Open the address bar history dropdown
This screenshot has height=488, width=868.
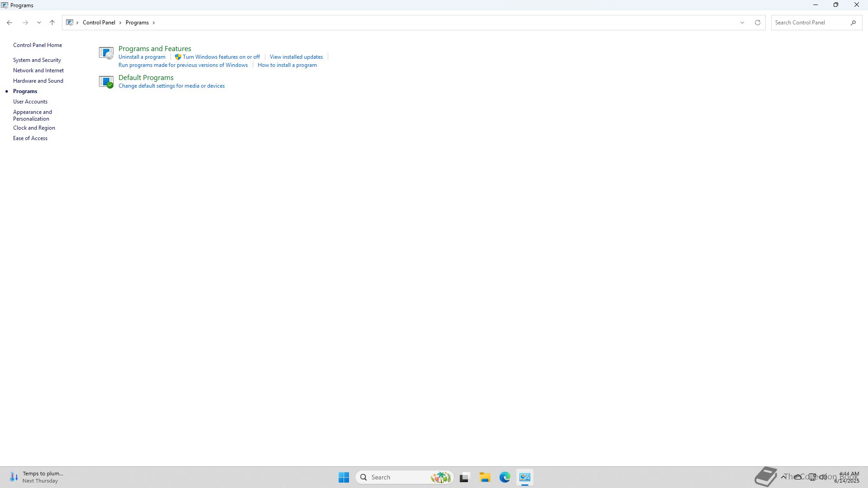click(742, 23)
